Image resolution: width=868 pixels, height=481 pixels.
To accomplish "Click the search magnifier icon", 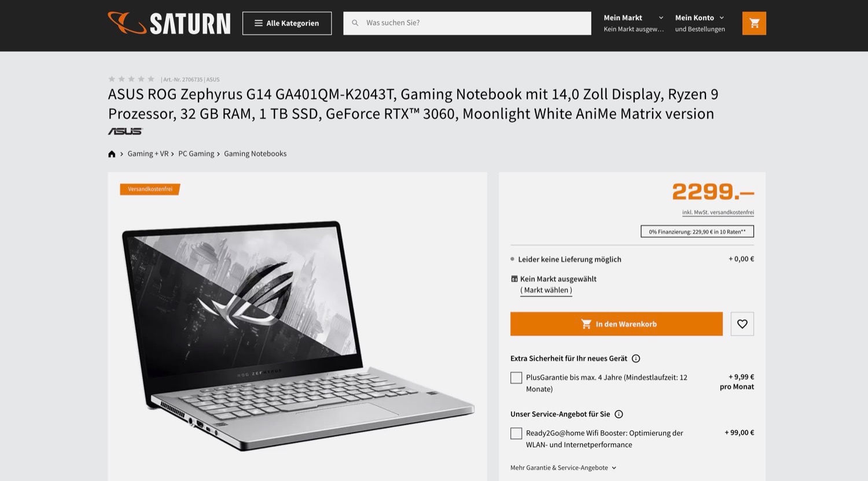I will coord(355,23).
